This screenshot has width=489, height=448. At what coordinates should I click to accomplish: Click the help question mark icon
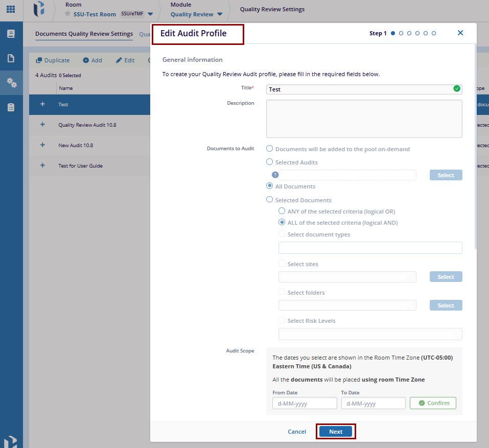275,175
